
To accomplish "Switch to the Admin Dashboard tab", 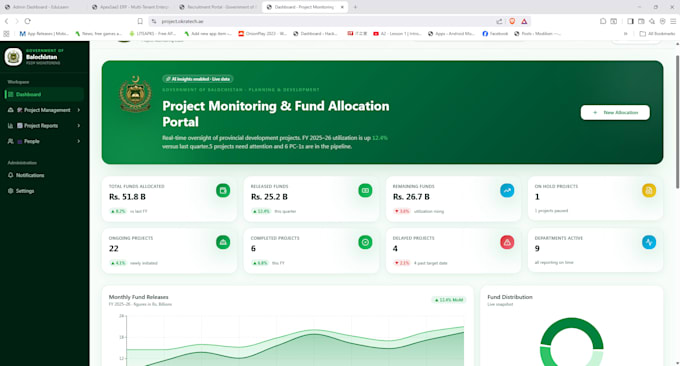I will 43,7.
